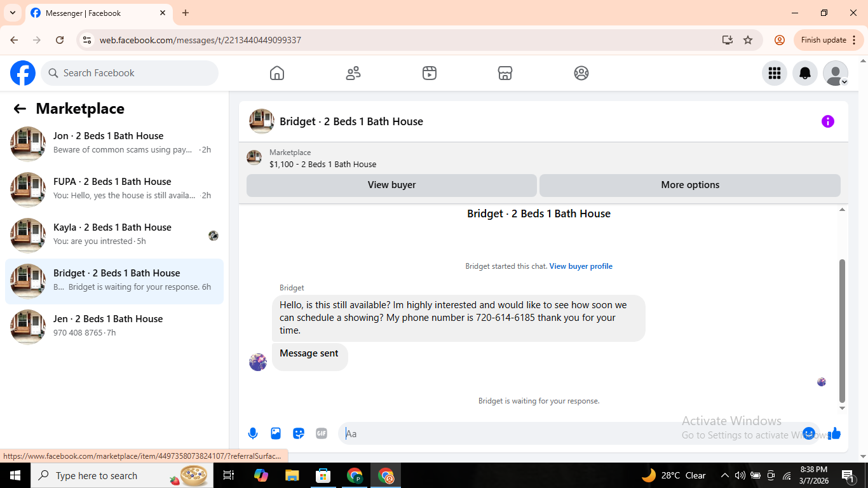This screenshot has width=868, height=488.
Task: Open the weather widget showing 28°C Clear
Action: pos(674,475)
